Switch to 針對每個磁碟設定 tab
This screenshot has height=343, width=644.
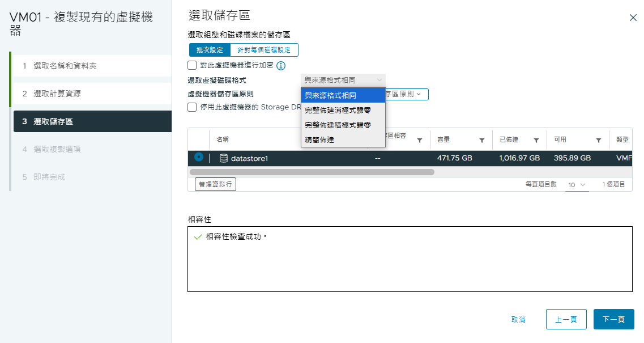(x=264, y=50)
